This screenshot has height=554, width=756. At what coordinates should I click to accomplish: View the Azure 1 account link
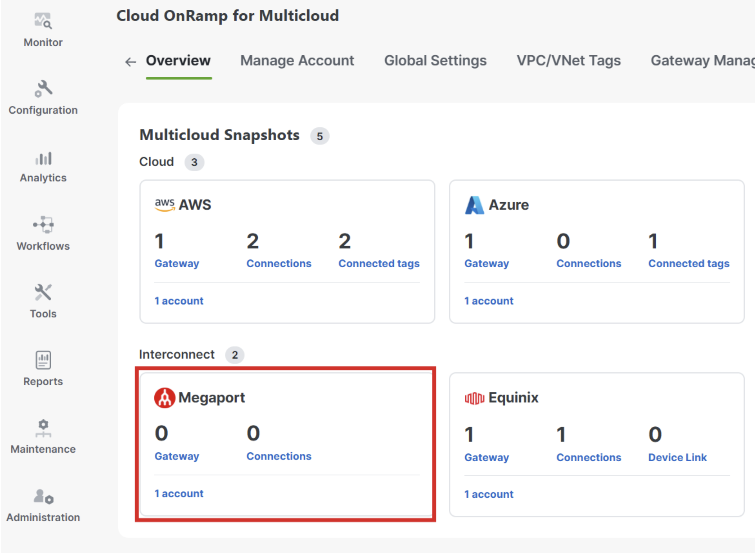(489, 301)
